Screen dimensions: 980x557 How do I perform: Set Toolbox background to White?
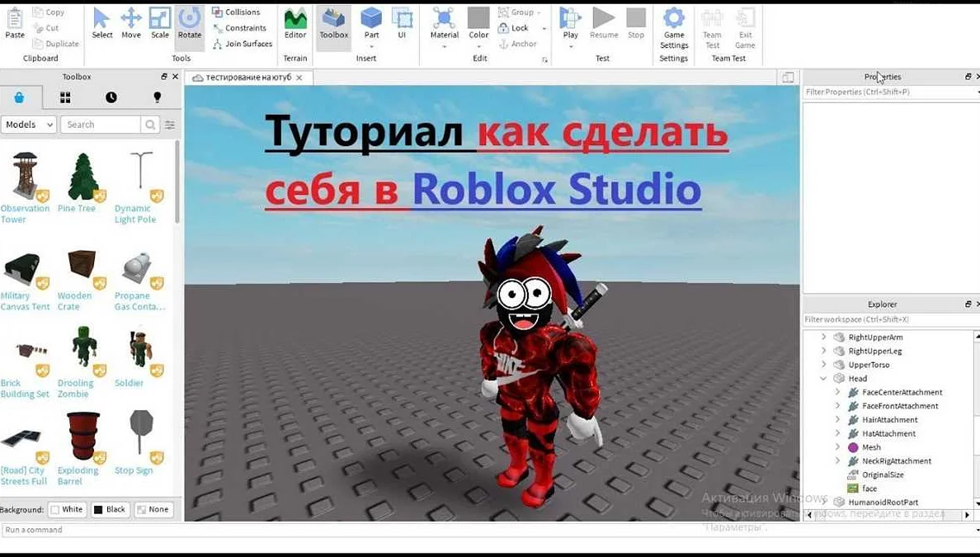pyautogui.click(x=67, y=509)
